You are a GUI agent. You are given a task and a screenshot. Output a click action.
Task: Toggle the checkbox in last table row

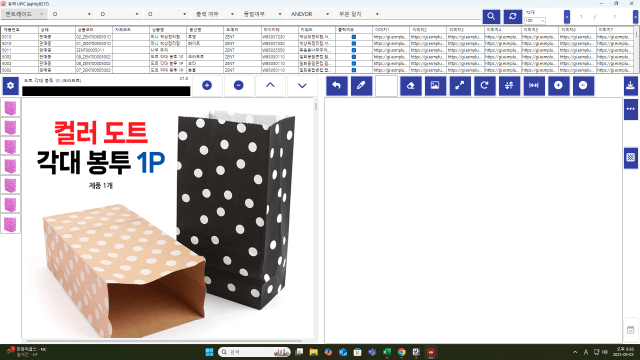[x=354, y=70]
